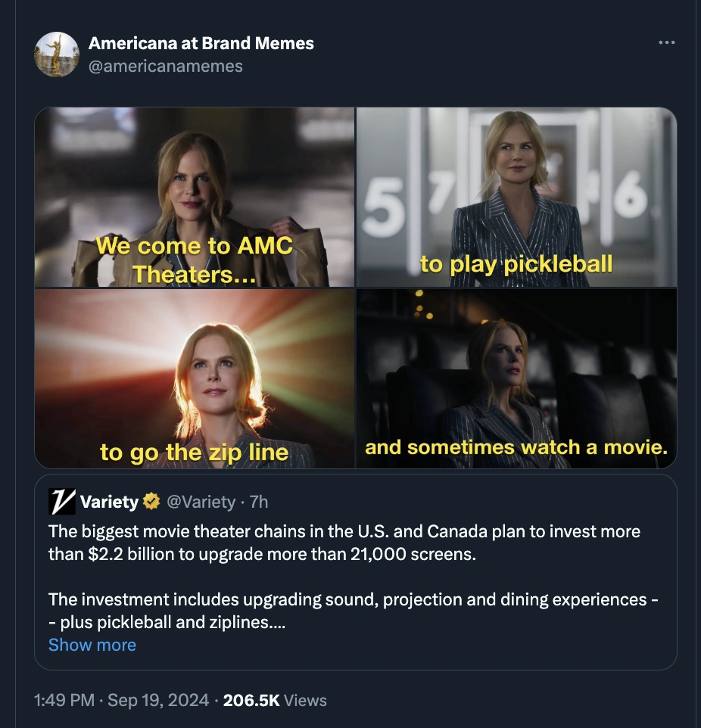Screen dimensions: 701x728
Task: View the 206.5K Views count details
Action: tap(276, 700)
